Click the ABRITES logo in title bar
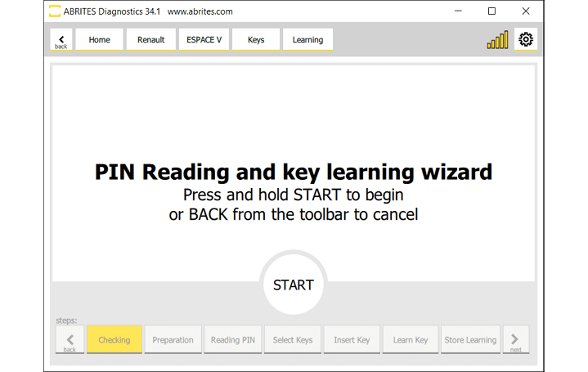Image resolution: width=588 pixels, height=372 pixels. [55, 11]
